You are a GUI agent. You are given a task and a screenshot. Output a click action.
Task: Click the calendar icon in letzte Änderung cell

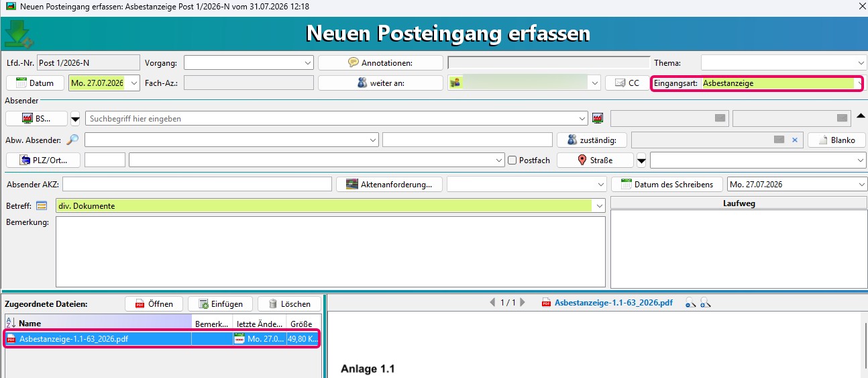(x=239, y=339)
